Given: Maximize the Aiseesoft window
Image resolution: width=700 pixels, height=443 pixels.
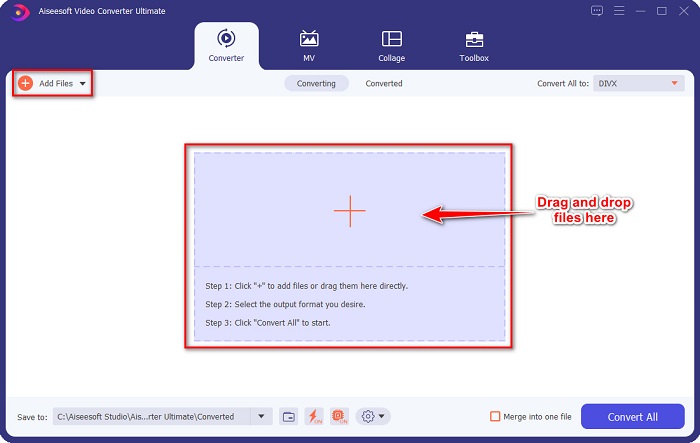Looking at the screenshot, I should (x=662, y=11).
